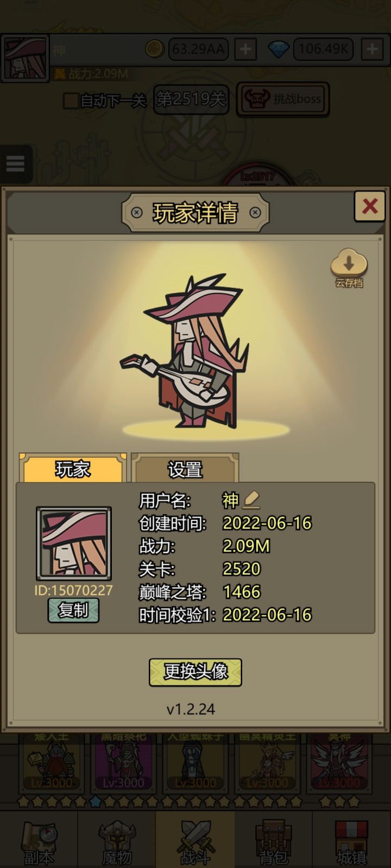The image size is (391, 868).
Task: Copy player ID with 复制 button
Action: (73, 610)
